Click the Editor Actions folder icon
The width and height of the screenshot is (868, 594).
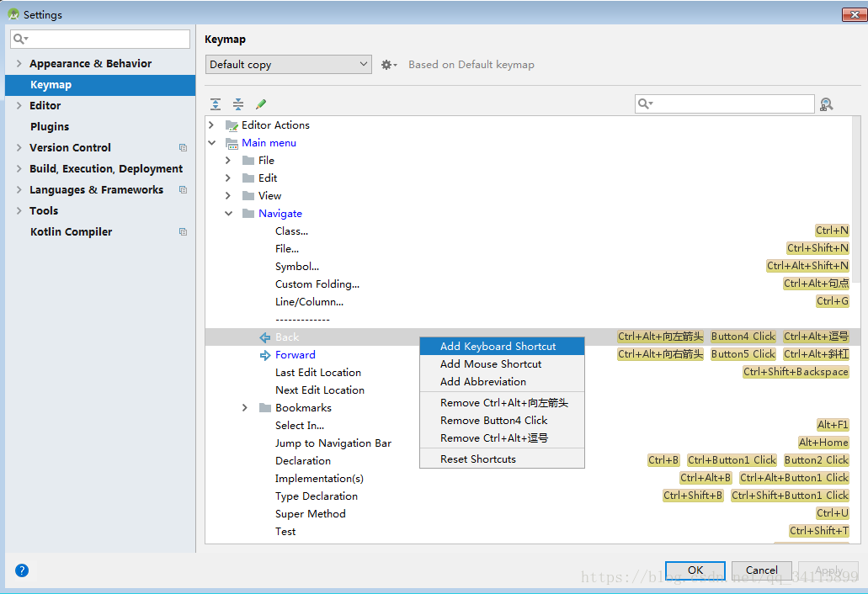(x=232, y=125)
